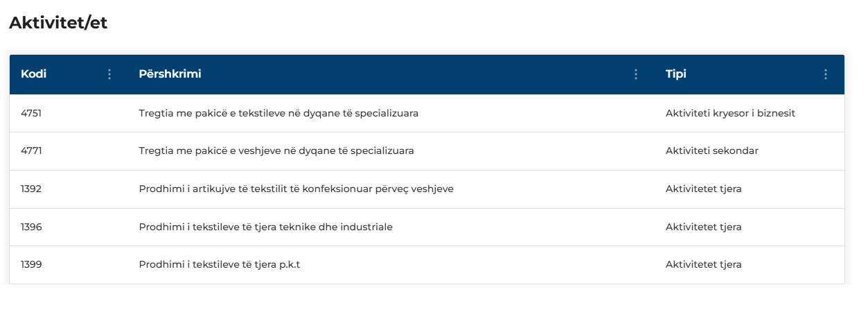Click the 'Aktiviteti sekondar' type cell

coord(711,150)
